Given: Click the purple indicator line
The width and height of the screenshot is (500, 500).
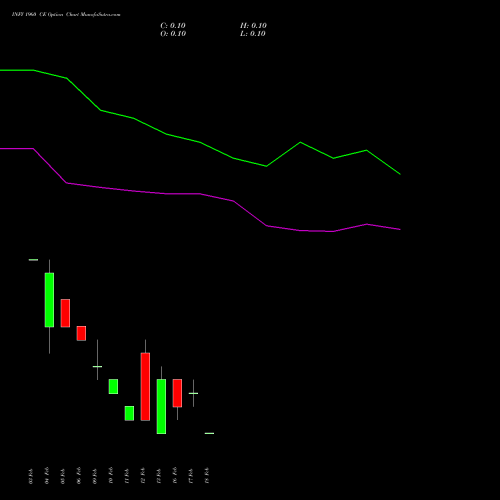Looking at the screenshot, I should [200, 194].
